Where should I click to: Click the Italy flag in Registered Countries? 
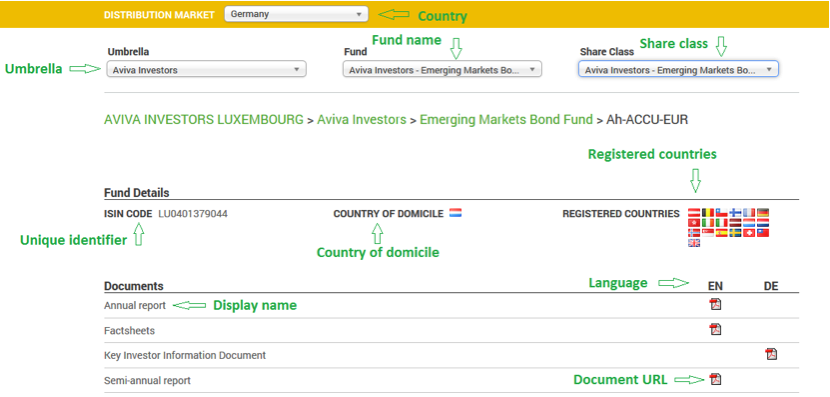[x=721, y=223]
